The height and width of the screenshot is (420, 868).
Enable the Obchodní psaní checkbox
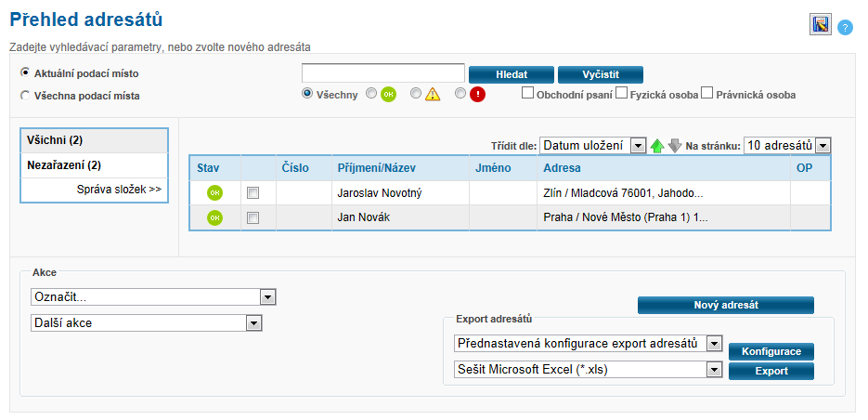click(x=527, y=93)
